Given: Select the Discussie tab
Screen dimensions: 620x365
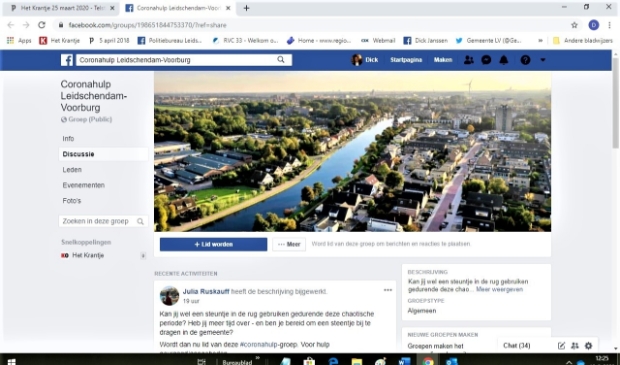Looking at the screenshot, I should click(103, 154).
